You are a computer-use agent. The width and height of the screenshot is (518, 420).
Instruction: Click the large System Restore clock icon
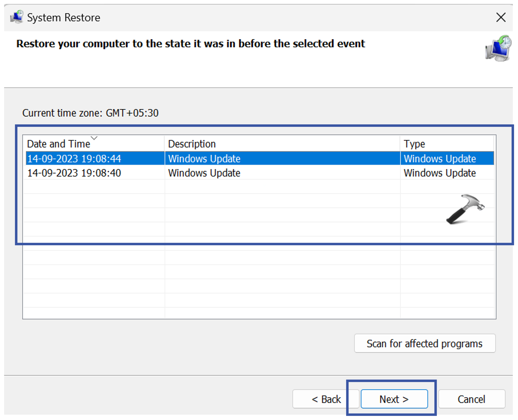click(x=498, y=48)
